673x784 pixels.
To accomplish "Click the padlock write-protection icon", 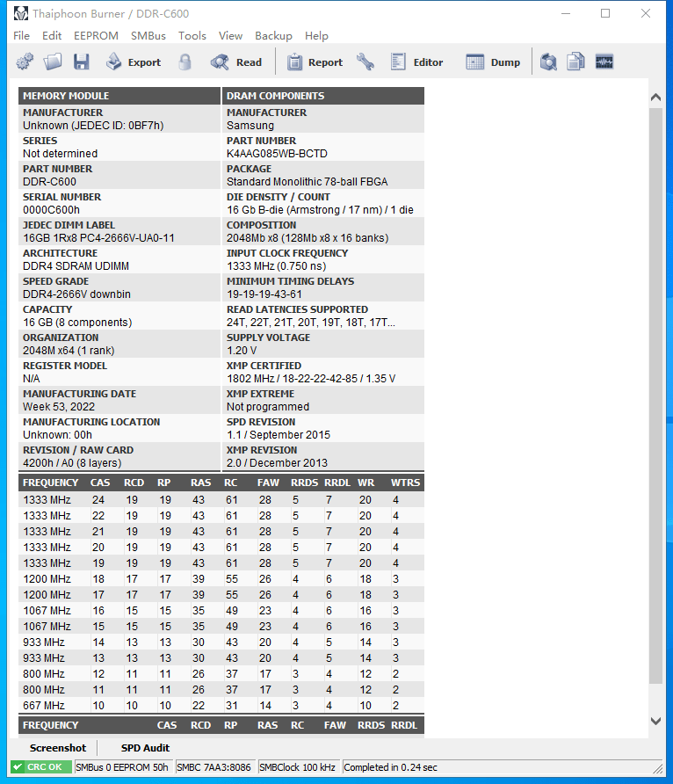I will click(x=185, y=62).
